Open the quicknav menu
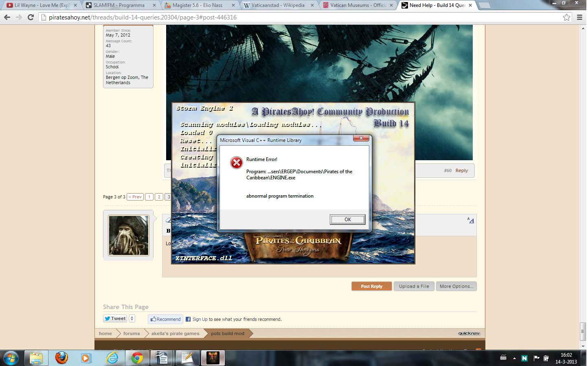 click(469, 333)
